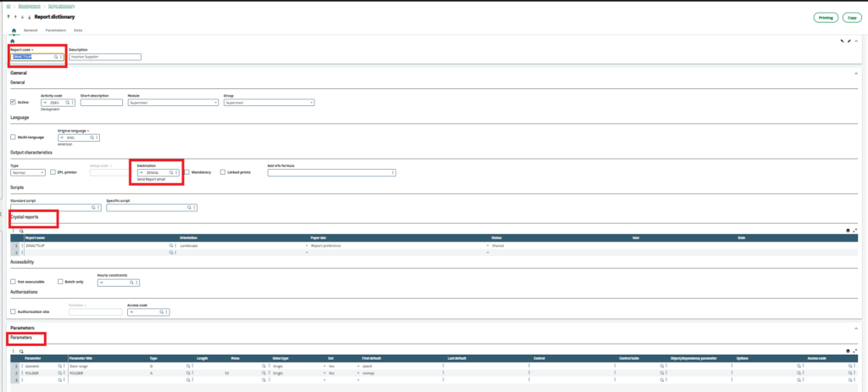
Task: Maximize the Crystal reports grid
Action: [x=855, y=230]
